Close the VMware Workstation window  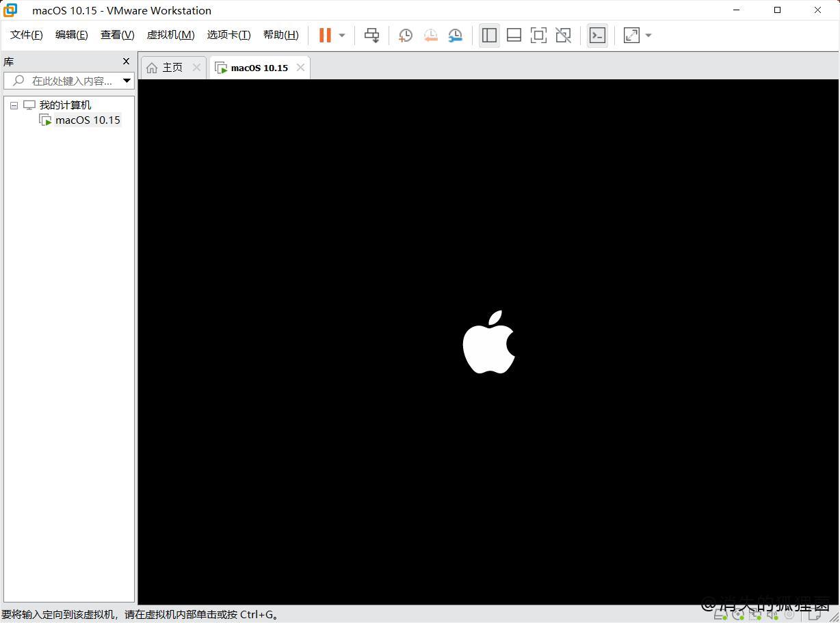click(x=817, y=10)
